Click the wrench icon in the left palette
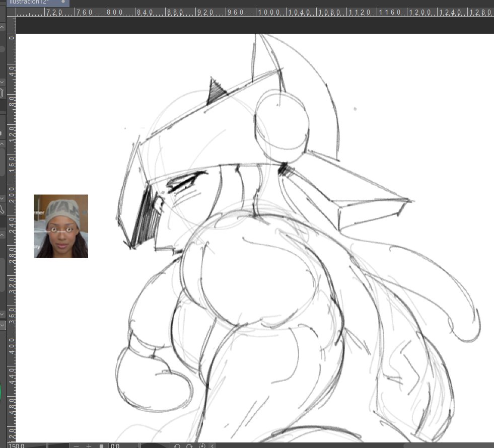Viewport: 494px width, 448px height. (2, 209)
